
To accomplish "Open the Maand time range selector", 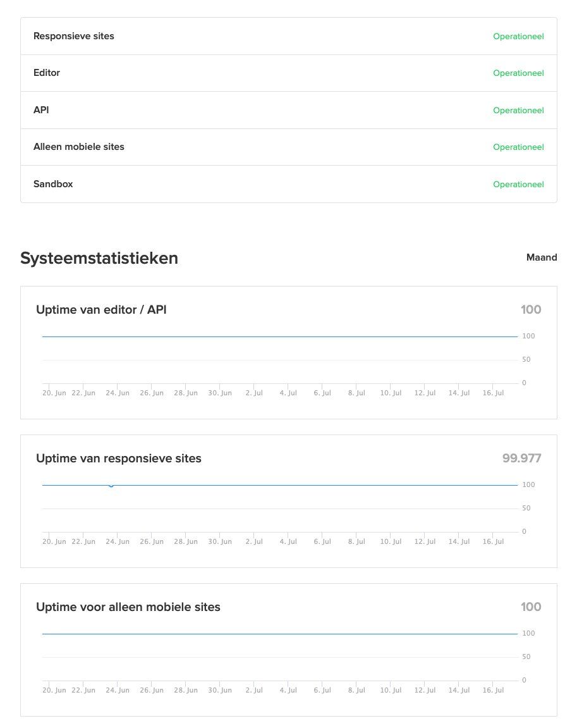I will (541, 257).
